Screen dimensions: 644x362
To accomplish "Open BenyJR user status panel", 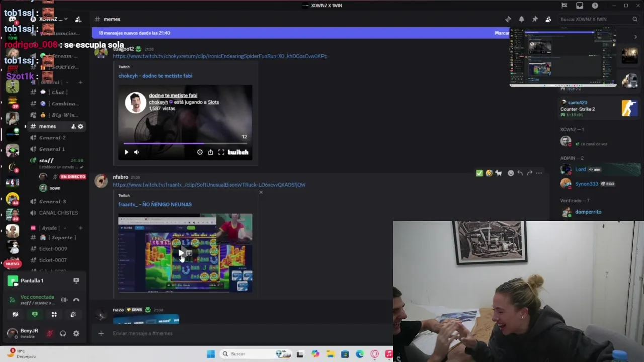I will pos(23,333).
